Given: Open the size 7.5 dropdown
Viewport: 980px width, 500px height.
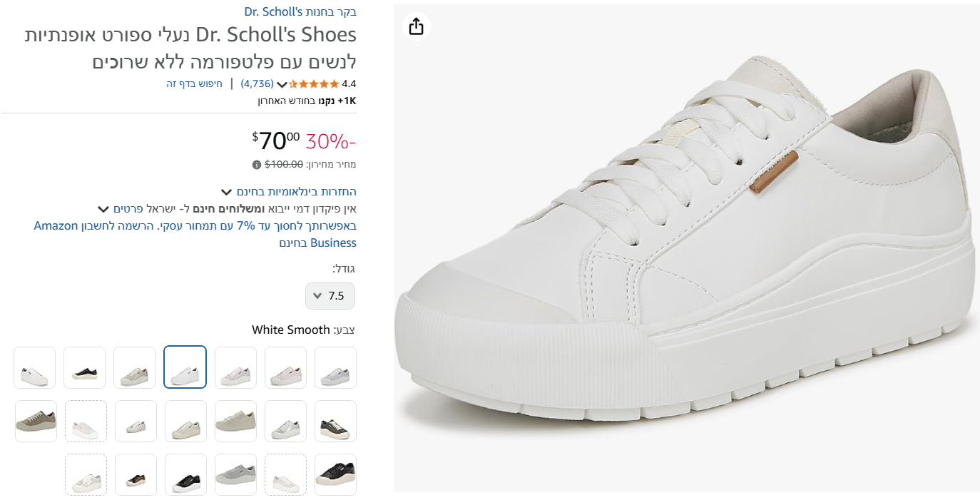Looking at the screenshot, I should [330, 296].
